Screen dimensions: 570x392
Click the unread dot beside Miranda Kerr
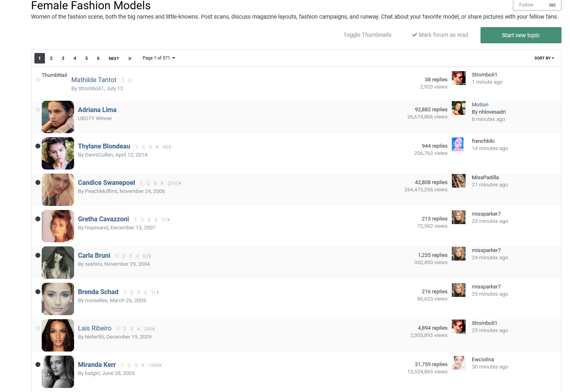point(38,364)
